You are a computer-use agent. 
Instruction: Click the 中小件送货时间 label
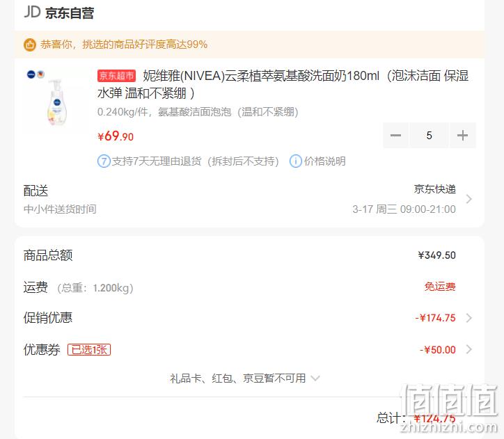click(60, 209)
